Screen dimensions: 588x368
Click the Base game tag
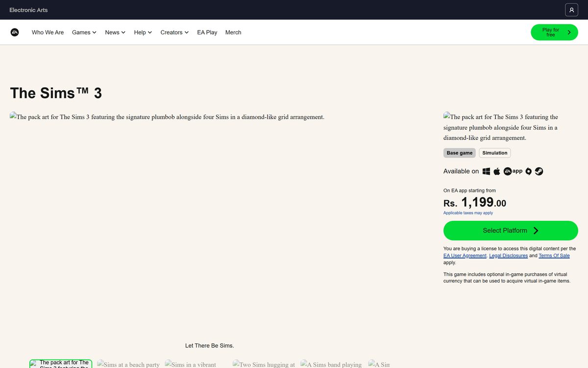coord(460,153)
